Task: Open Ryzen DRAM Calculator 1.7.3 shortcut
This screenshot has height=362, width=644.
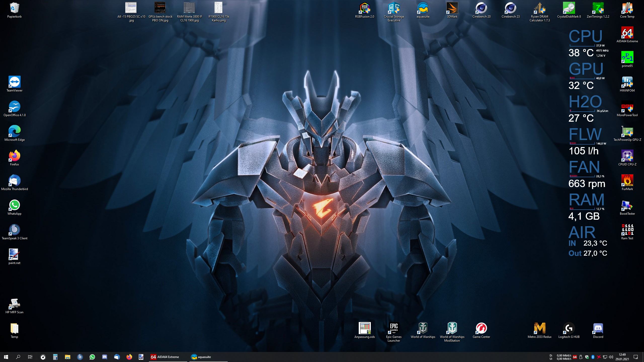Action: 540,12
